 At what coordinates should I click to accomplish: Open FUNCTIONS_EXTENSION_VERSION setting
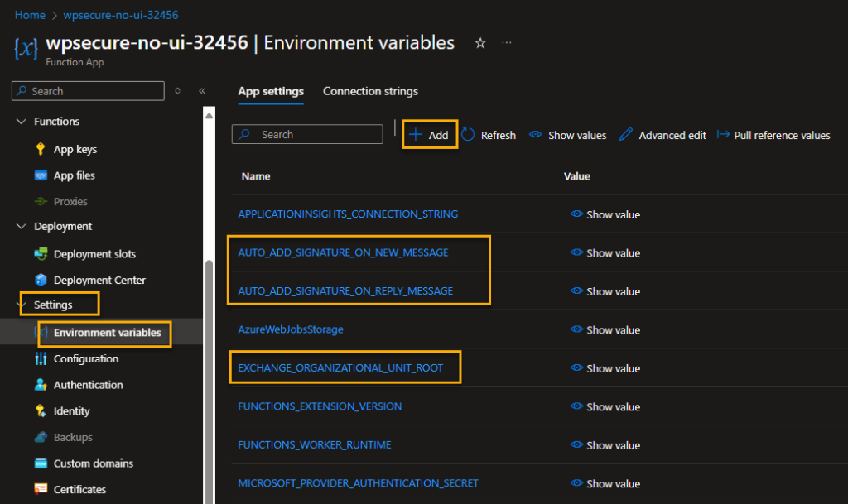pyautogui.click(x=320, y=406)
